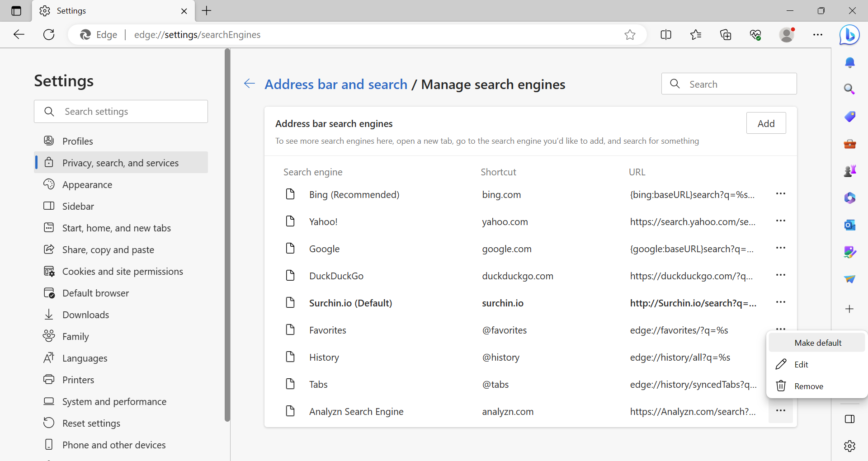Open Default browser section
The width and height of the screenshot is (868, 461).
pos(121,293)
